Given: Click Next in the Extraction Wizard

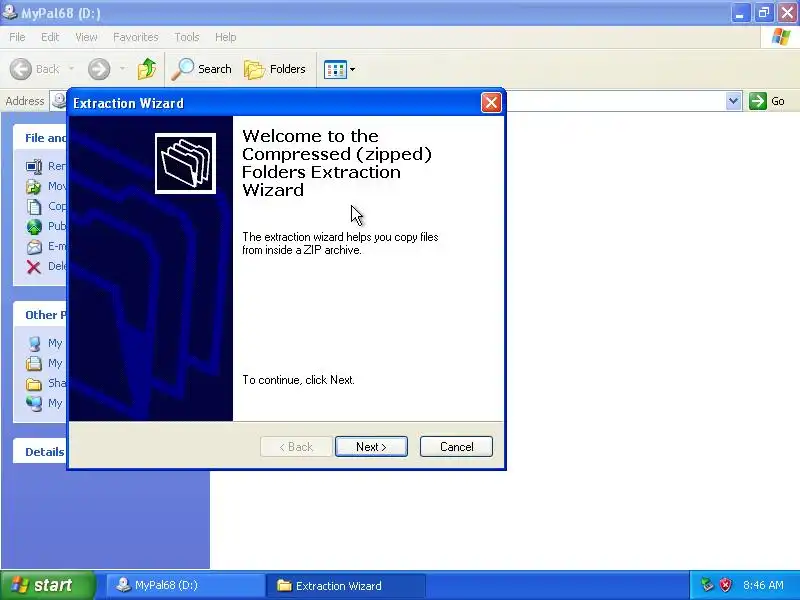Looking at the screenshot, I should 371,446.
